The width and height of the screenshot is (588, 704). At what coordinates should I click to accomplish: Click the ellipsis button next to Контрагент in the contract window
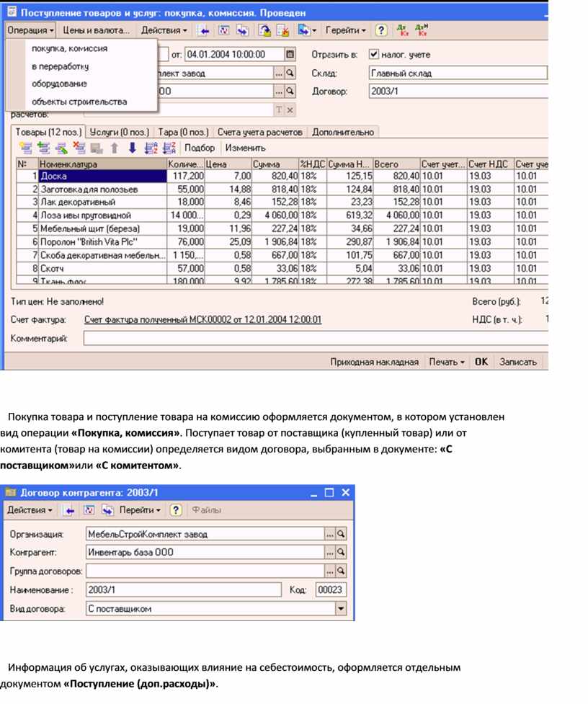(330, 552)
